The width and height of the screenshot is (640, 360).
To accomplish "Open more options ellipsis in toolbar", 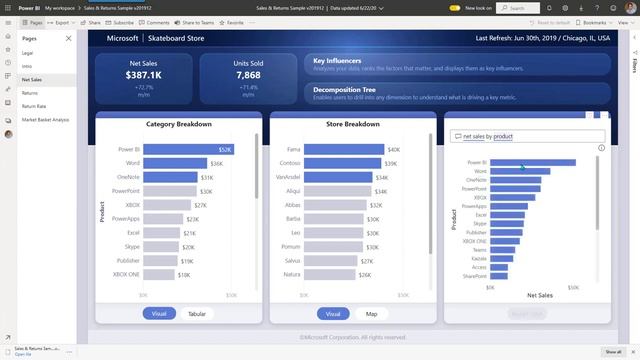I will [252, 23].
